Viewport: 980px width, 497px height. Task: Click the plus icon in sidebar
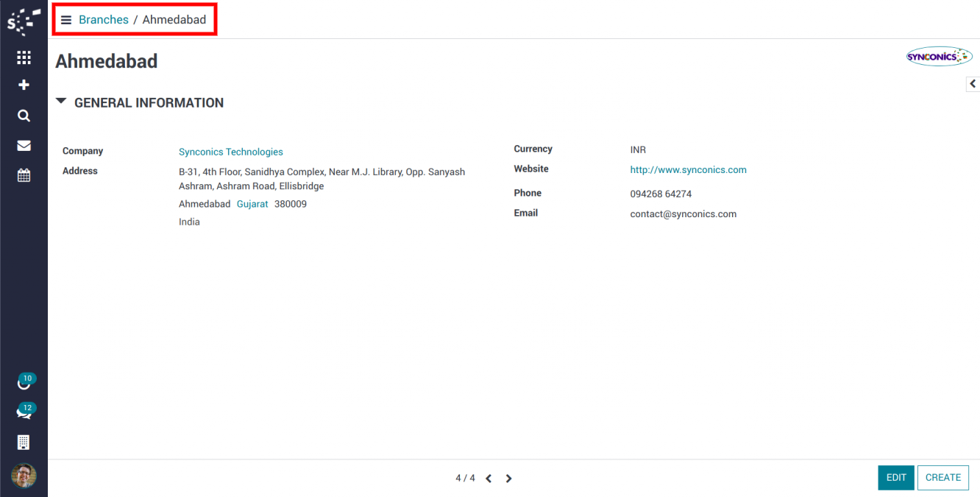pos(24,85)
